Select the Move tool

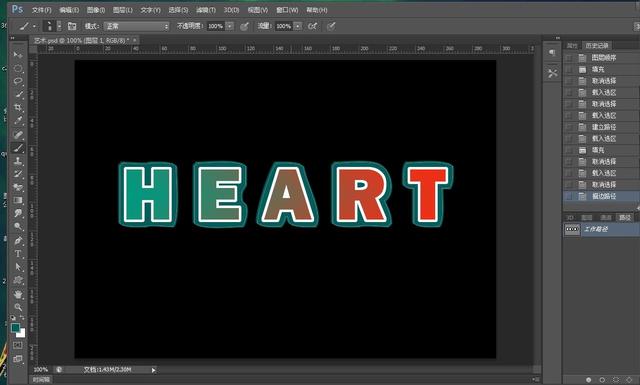[x=18, y=55]
